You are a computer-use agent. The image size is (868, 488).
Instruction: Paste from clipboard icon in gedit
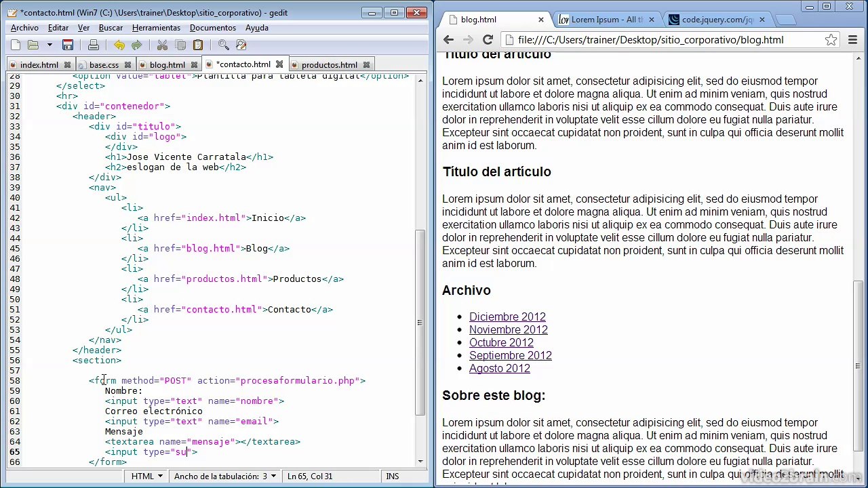198,45
